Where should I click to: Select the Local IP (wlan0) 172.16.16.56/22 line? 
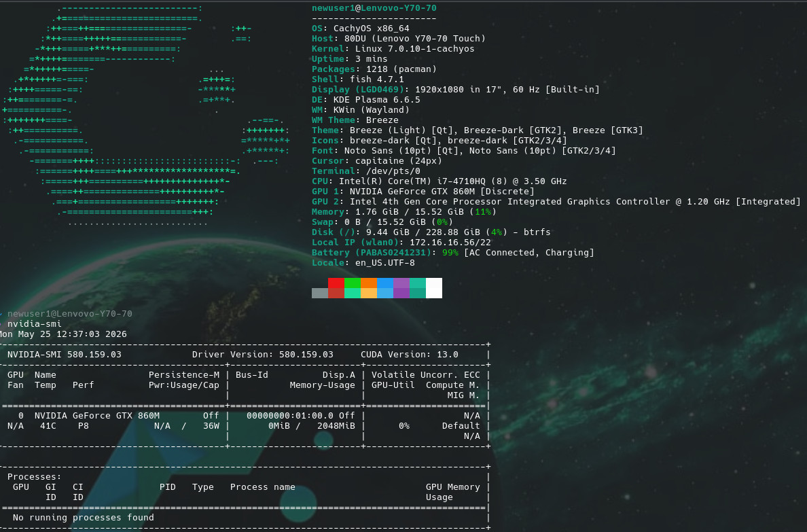(401, 243)
